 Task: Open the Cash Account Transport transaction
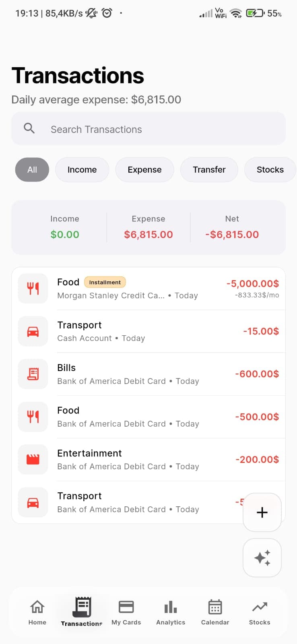pos(161,331)
